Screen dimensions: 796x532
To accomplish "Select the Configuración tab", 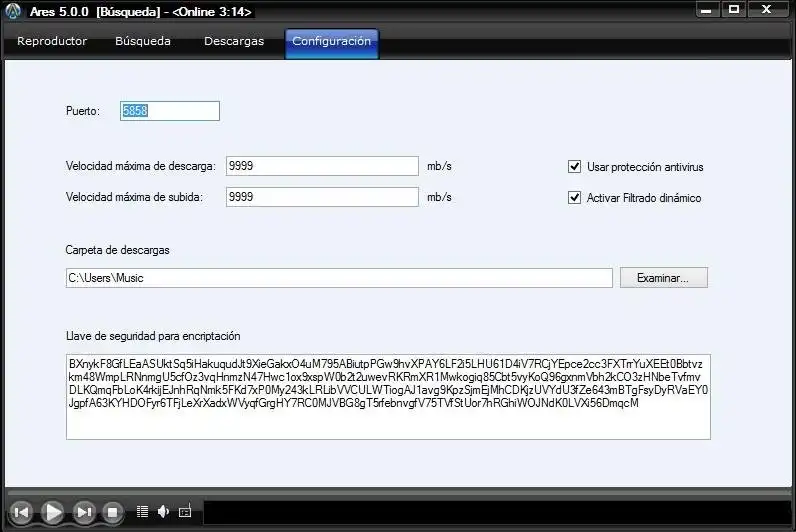I will (331, 43).
